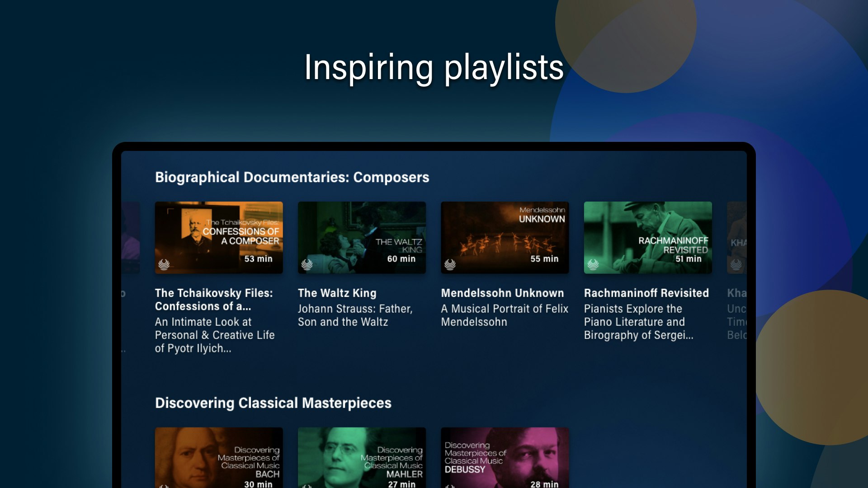Click logo icon on Rachmaninoff Revisited card
This screenshot has height=488, width=868.
[x=593, y=264]
